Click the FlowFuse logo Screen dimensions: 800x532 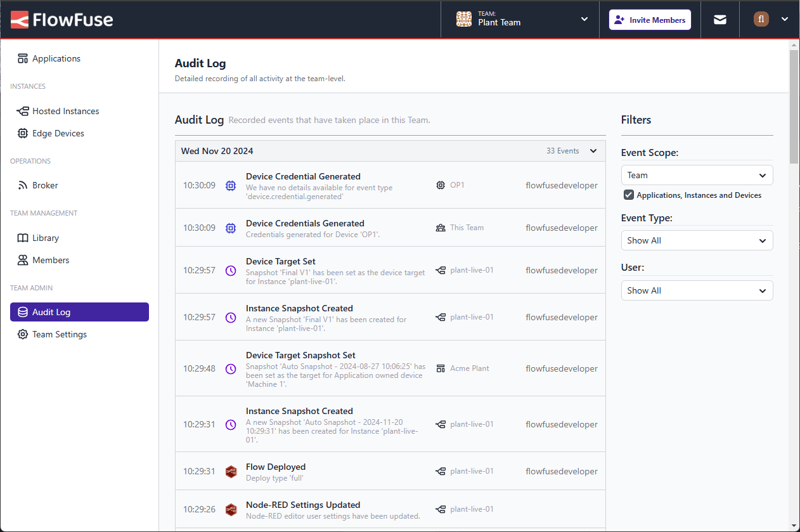coord(61,20)
